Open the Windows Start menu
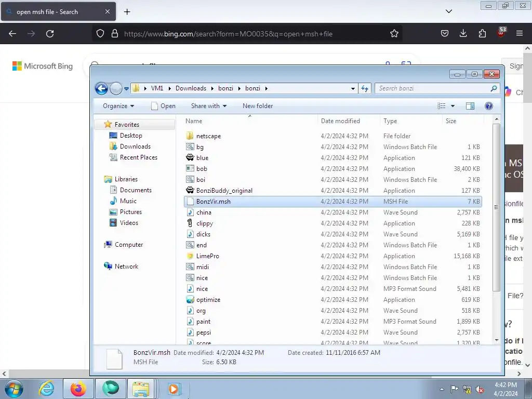The height and width of the screenshot is (399, 532). (14, 389)
